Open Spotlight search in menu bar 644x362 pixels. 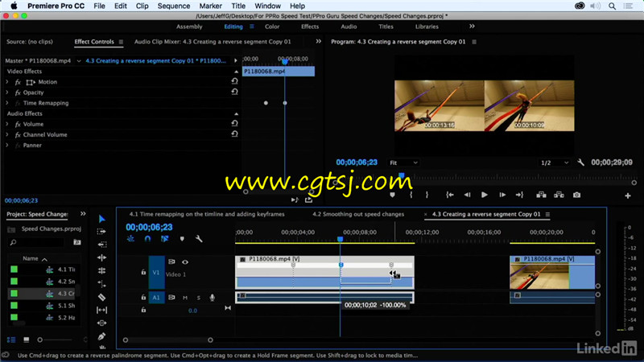point(612,6)
